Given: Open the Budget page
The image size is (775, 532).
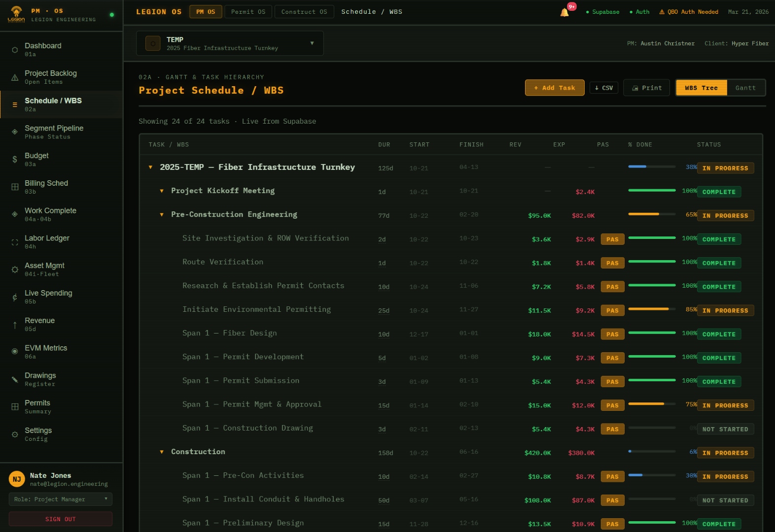Looking at the screenshot, I should click(x=61, y=159).
